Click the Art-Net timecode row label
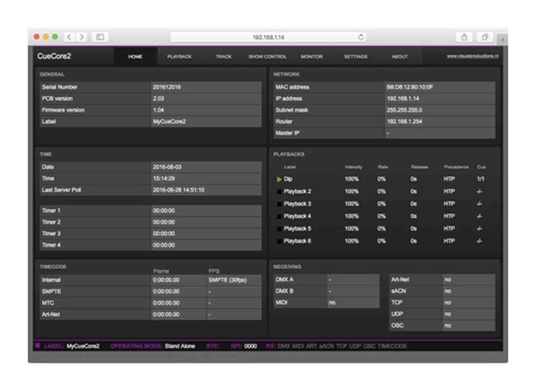Viewport: 536px width, 392px height. click(x=51, y=314)
